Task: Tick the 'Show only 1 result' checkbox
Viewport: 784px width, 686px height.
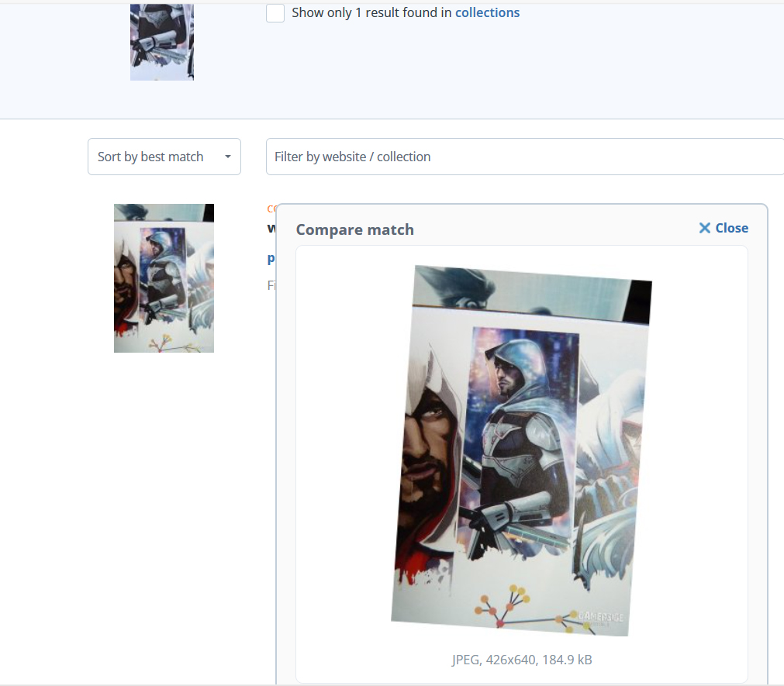Action: click(x=275, y=13)
